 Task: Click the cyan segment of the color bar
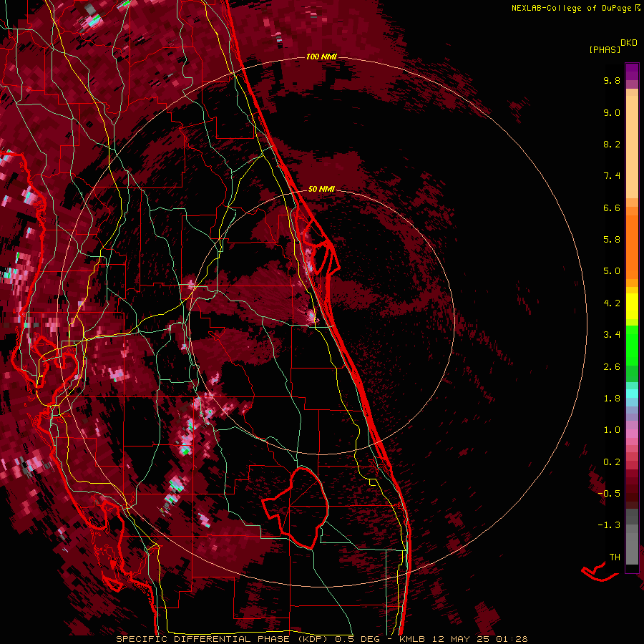[x=632, y=394]
